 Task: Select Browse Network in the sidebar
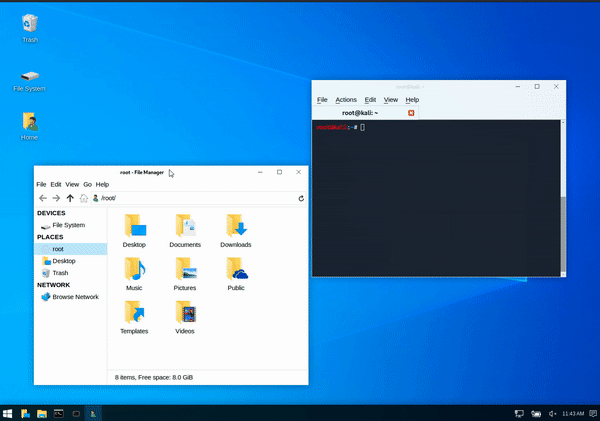click(75, 297)
